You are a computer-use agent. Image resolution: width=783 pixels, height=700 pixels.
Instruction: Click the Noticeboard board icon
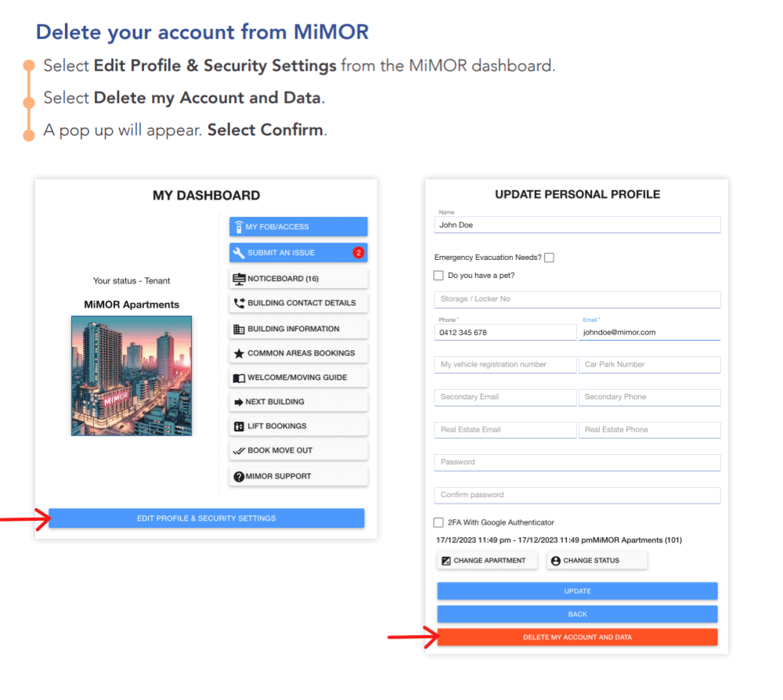(239, 279)
